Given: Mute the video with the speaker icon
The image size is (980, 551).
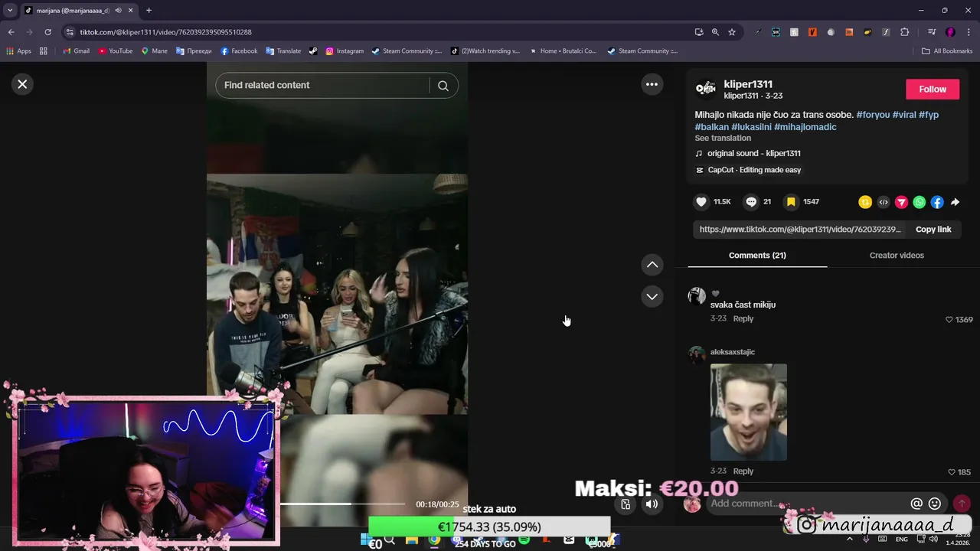Looking at the screenshot, I should coord(652,504).
